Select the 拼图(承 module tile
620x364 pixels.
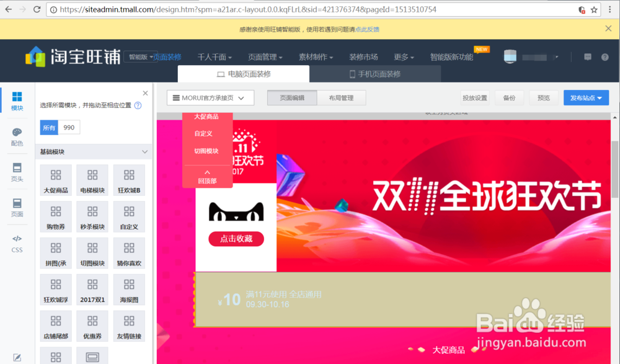pyautogui.click(x=56, y=253)
